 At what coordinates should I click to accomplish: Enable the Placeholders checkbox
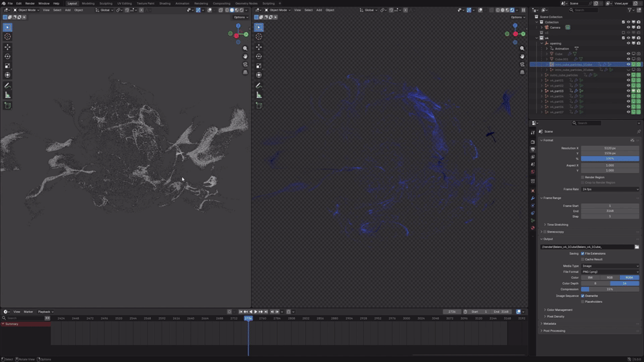point(582,302)
